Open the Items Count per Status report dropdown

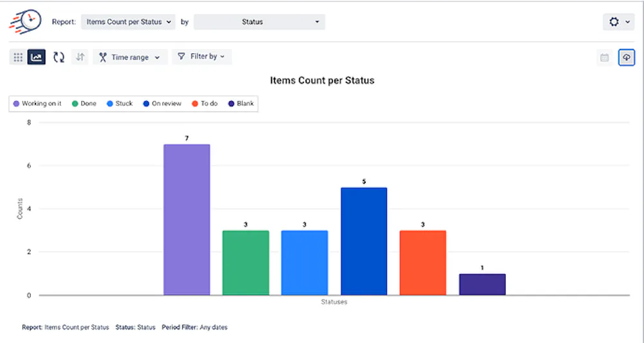click(x=128, y=22)
